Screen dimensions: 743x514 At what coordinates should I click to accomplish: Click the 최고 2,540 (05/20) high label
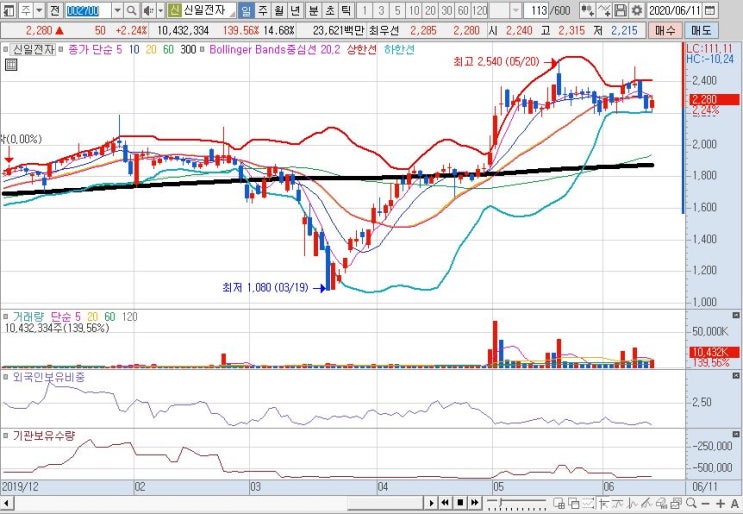tap(496, 62)
